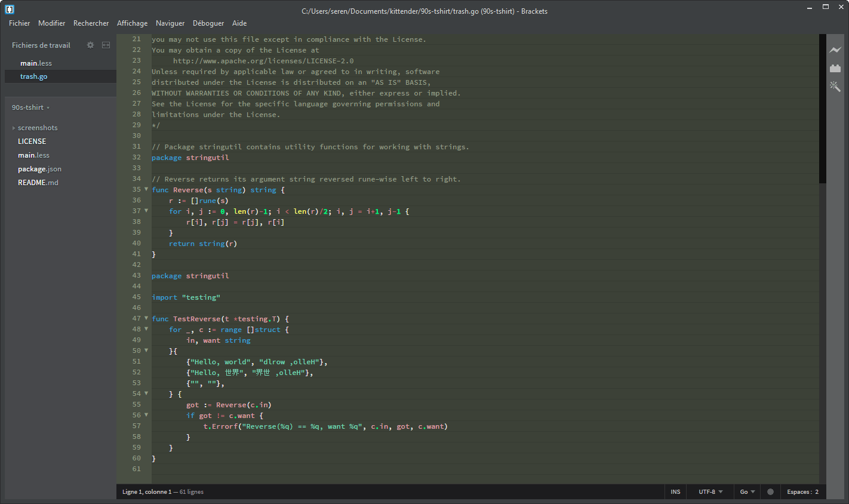Place cursor on 'package stringutil' line 32
Image resolution: width=849 pixels, height=504 pixels.
(x=190, y=158)
